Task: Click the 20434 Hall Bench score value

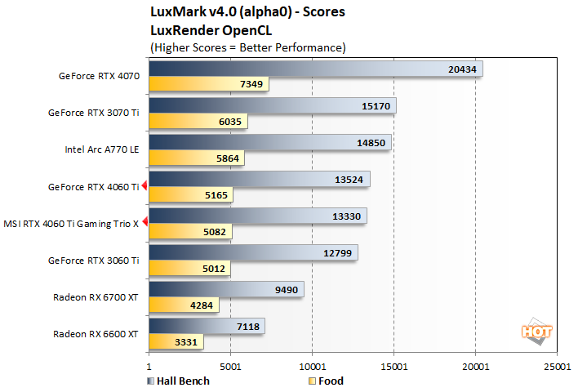Action: [x=462, y=69]
